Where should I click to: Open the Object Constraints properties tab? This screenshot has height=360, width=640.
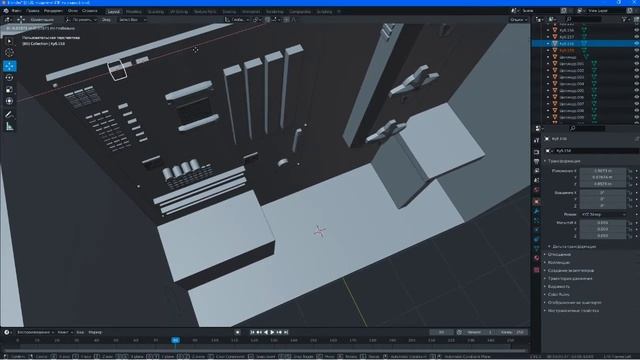tap(537, 240)
